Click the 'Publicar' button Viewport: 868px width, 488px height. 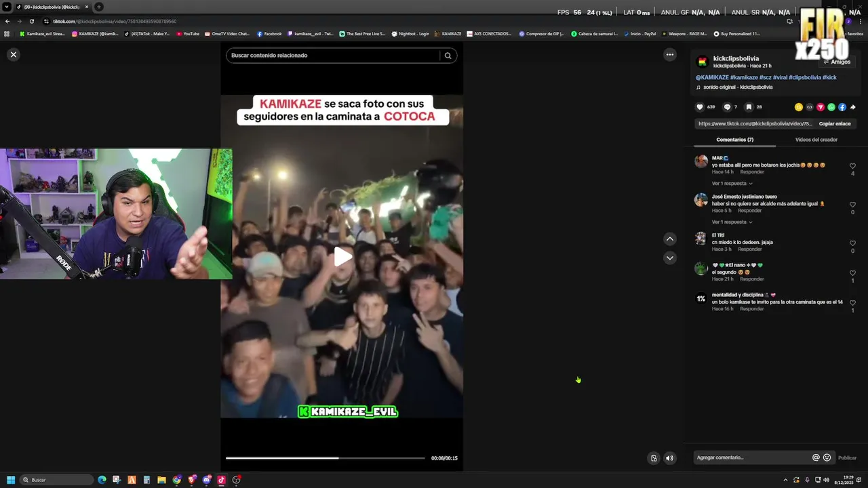pyautogui.click(x=847, y=458)
